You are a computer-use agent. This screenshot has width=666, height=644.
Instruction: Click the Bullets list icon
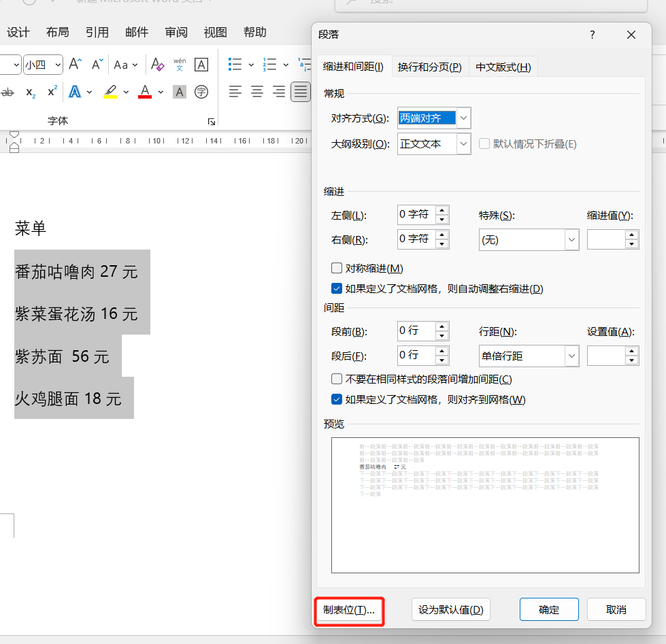click(x=235, y=65)
